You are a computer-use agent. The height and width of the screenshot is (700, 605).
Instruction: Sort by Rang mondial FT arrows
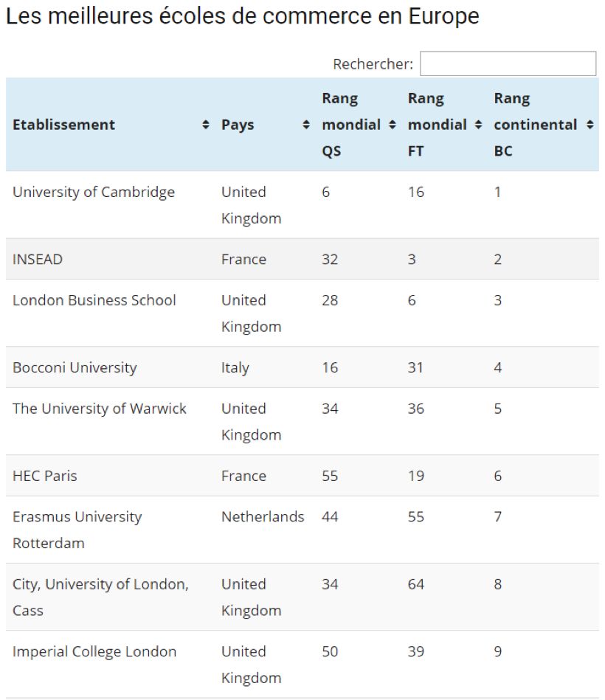478,125
